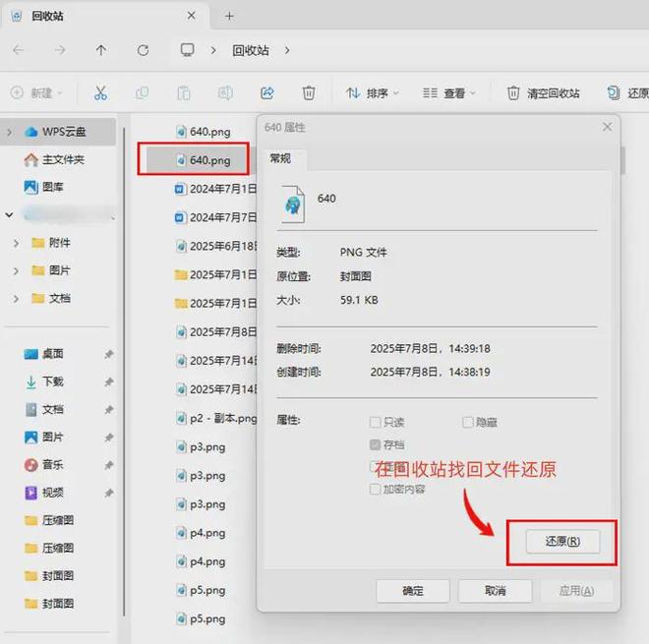Click the copy icon in toolbar
This screenshot has width=649, height=644.
click(142, 93)
